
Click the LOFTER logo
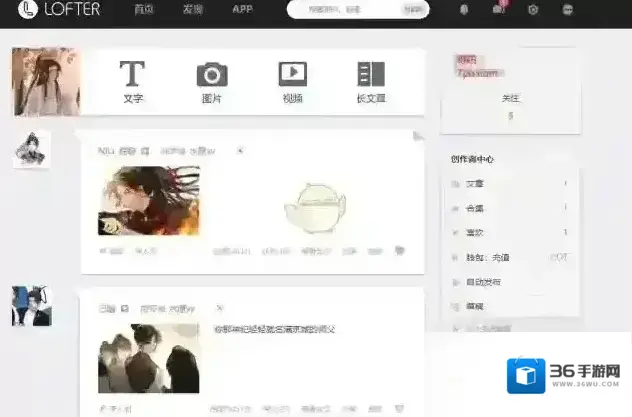(x=59, y=9)
